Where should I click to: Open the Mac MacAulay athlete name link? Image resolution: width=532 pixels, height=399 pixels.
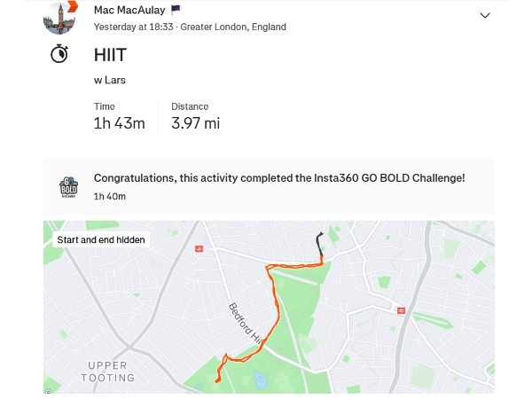click(x=129, y=10)
